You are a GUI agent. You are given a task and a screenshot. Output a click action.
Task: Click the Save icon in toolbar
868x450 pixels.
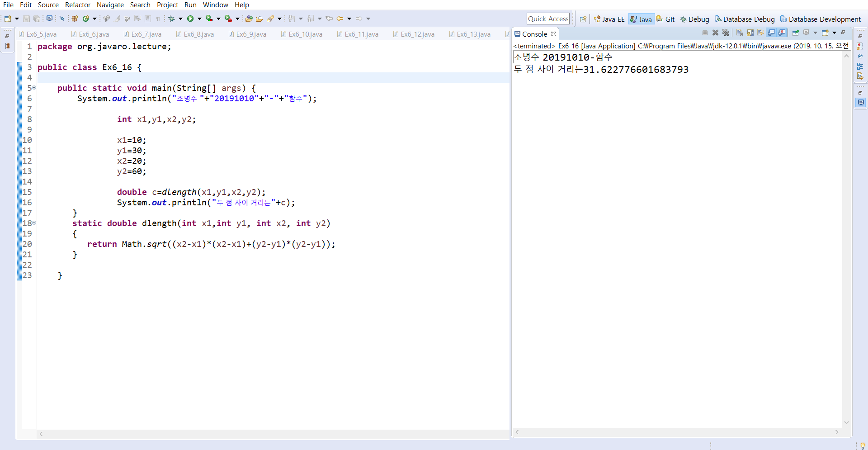click(26, 19)
